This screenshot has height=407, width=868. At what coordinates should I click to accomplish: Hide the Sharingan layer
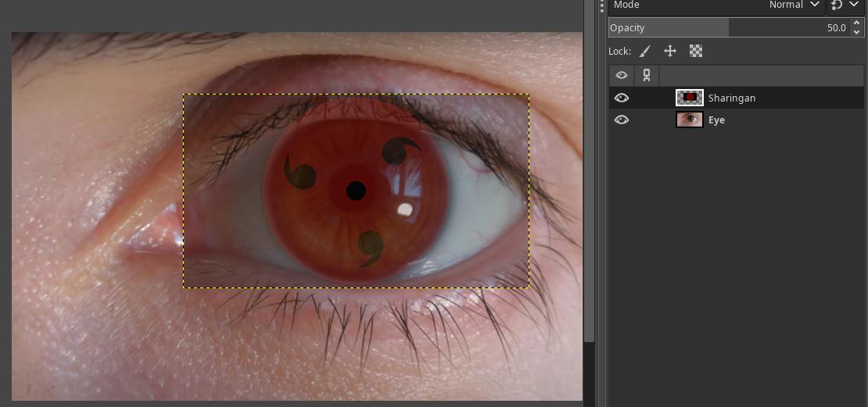coord(622,98)
